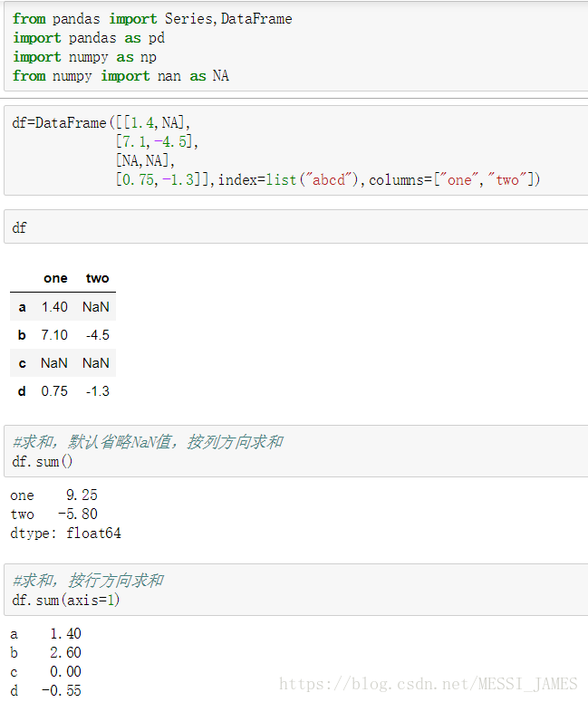Viewport: 588px width, 702px height.
Task: Click row index 'd' in the table
Action: pyautogui.click(x=22, y=390)
